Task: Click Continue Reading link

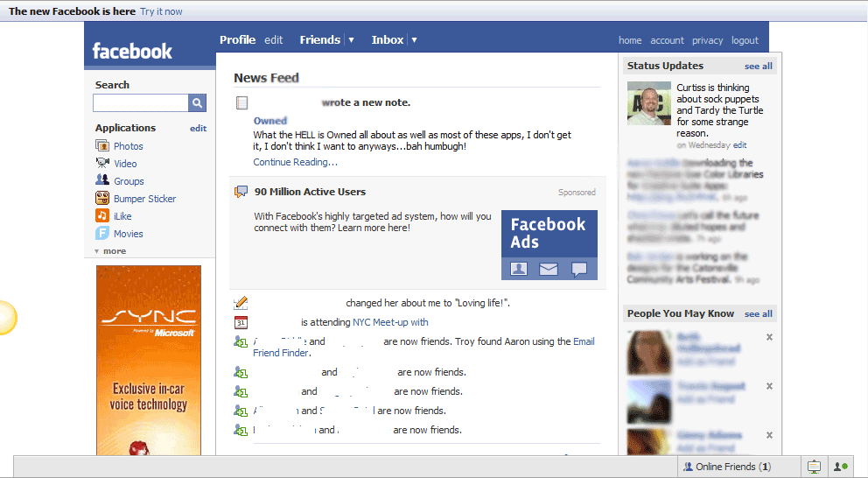Action: click(x=295, y=162)
